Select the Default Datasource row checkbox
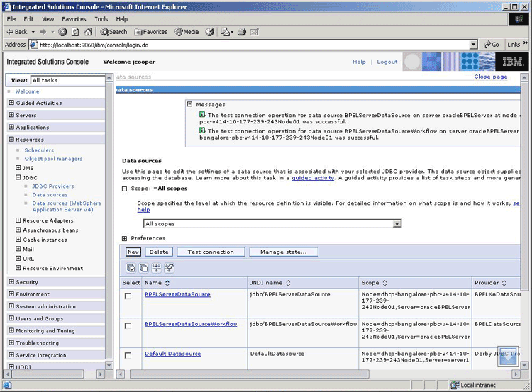The height and width of the screenshot is (392, 532). pyautogui.click(x=128, y=355)
